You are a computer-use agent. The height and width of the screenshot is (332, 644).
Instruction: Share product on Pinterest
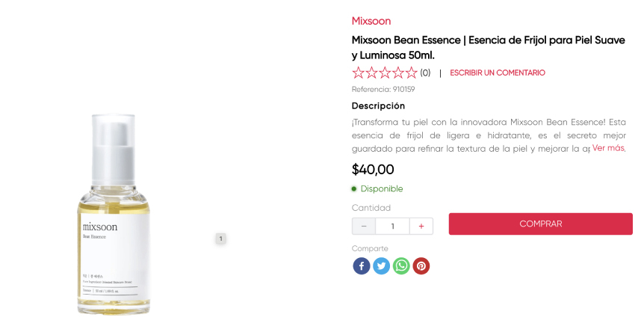421,266
